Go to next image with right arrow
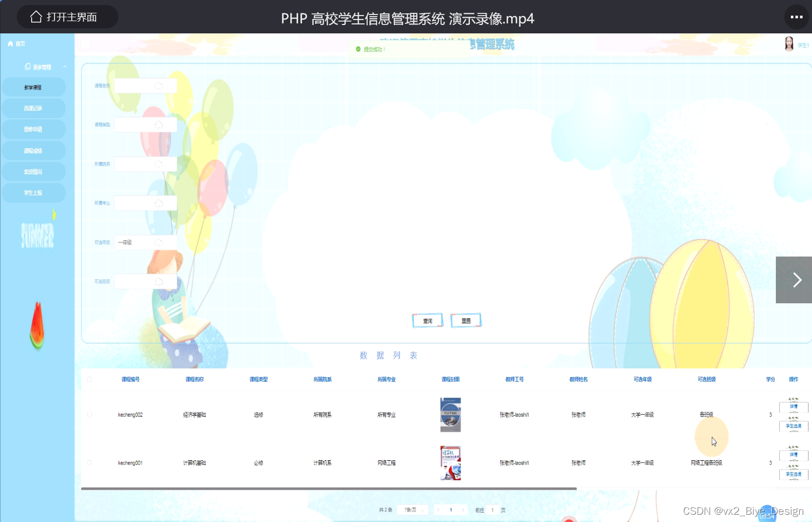 pyautogui.click(x=794, y=280)
